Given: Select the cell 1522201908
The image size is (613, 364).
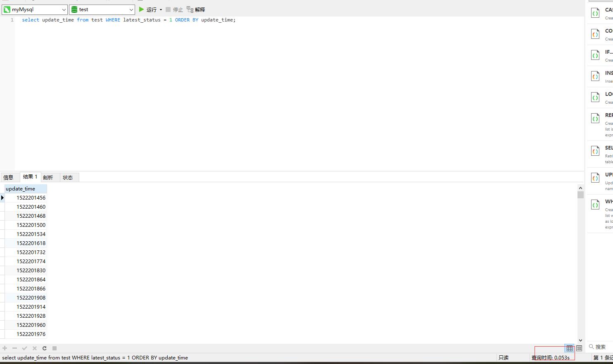Looking at the screenshot, I should pyautogui.click(x=26, y=298).
